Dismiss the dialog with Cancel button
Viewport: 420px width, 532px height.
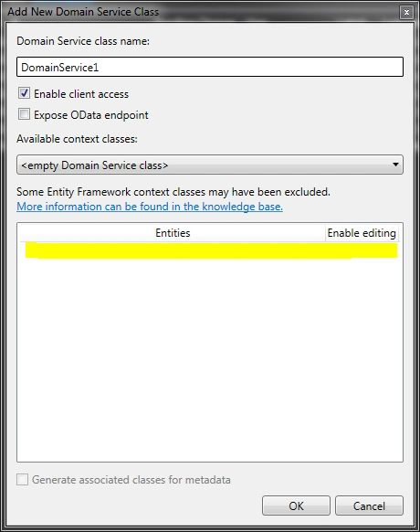pos(369,505)
